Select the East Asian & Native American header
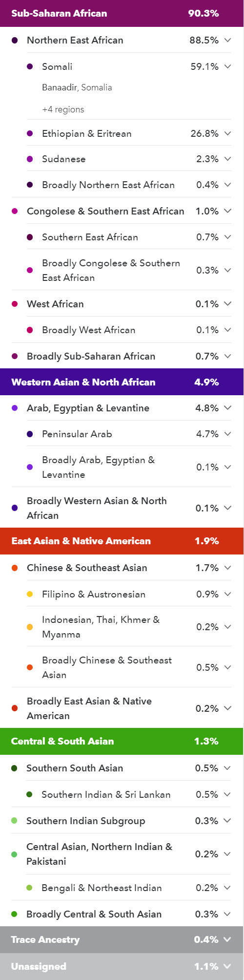 (122, 541)
